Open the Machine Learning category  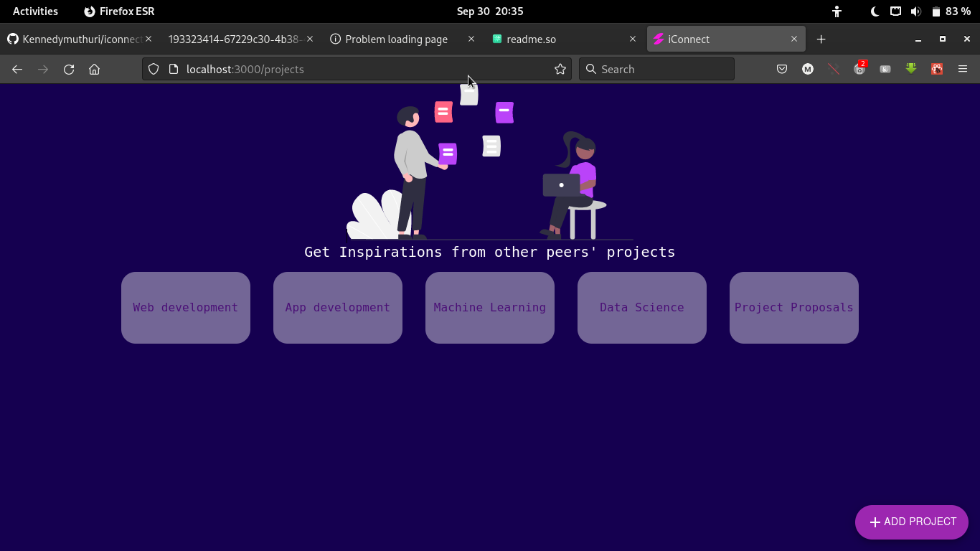click(490, 308)
